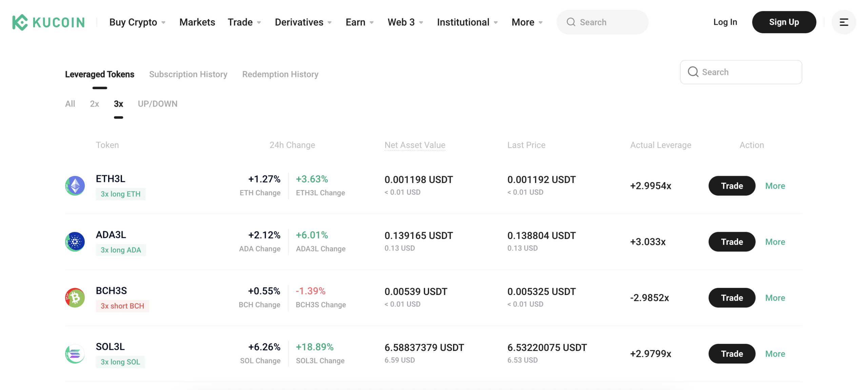Click the -1.39% BCH3S change value
The height and width of the screenshot is (390, 868).
click(x=310, y=291)
